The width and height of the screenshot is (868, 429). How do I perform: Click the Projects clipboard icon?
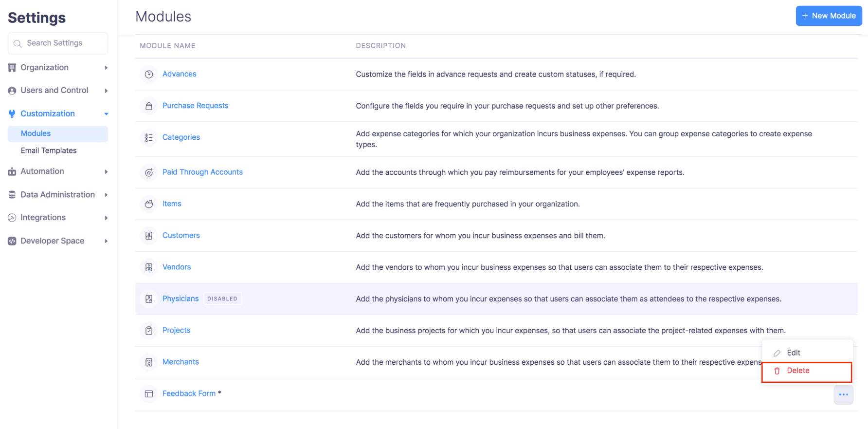click(x=149, y=331)
